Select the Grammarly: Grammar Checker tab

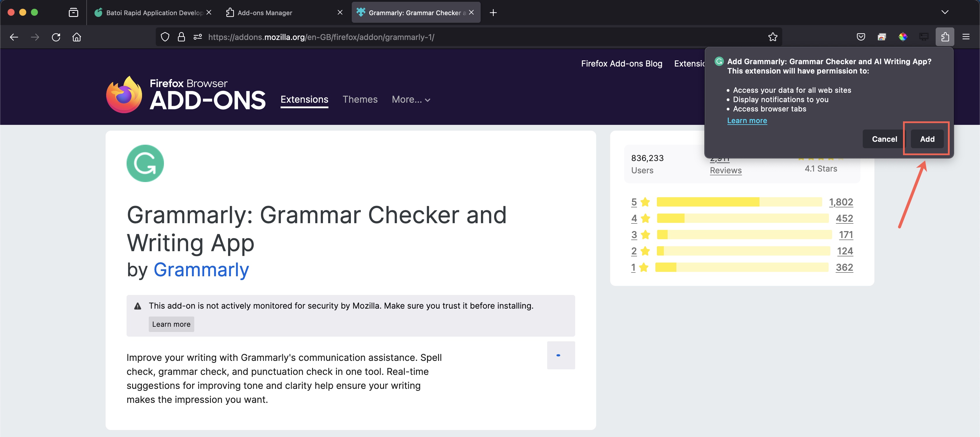(416, 13)
